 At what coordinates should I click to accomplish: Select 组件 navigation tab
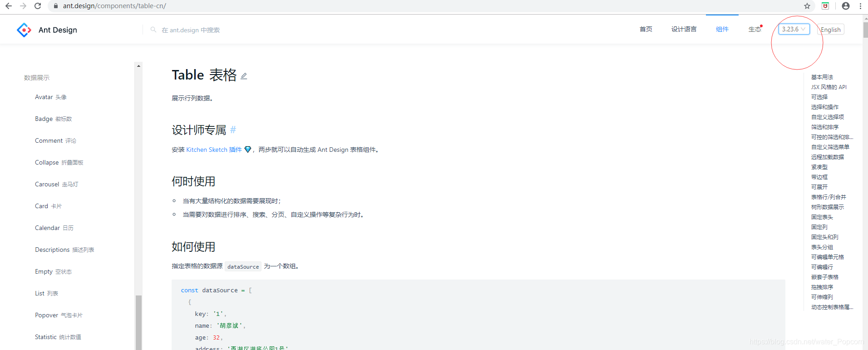tap(722, 29)
